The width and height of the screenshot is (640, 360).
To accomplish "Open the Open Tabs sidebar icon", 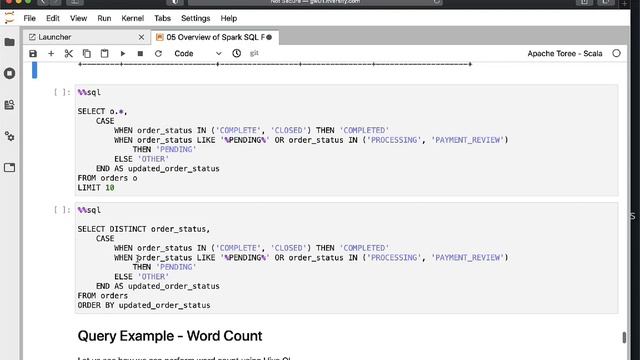I will [x=9, y=168].
